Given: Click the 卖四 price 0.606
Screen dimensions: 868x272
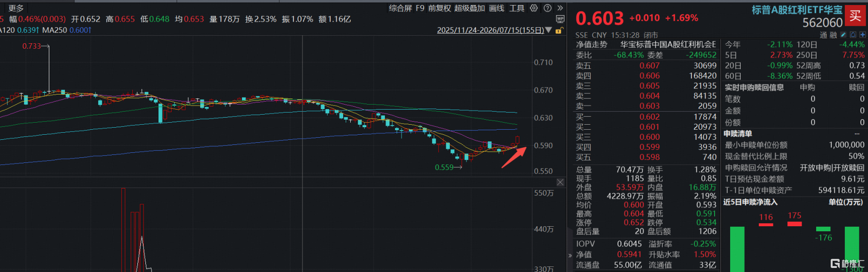Looking at the screenshot, I should click(649, 76).
